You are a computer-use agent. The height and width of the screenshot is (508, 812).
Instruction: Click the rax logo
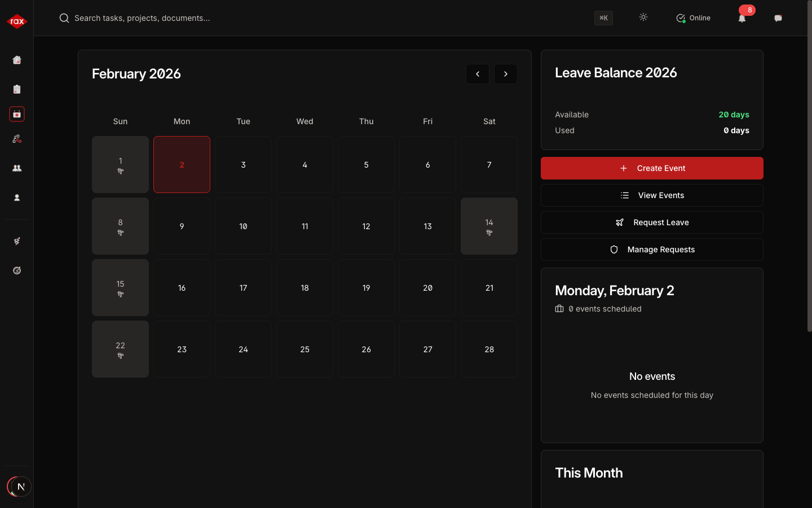[17, 21]
